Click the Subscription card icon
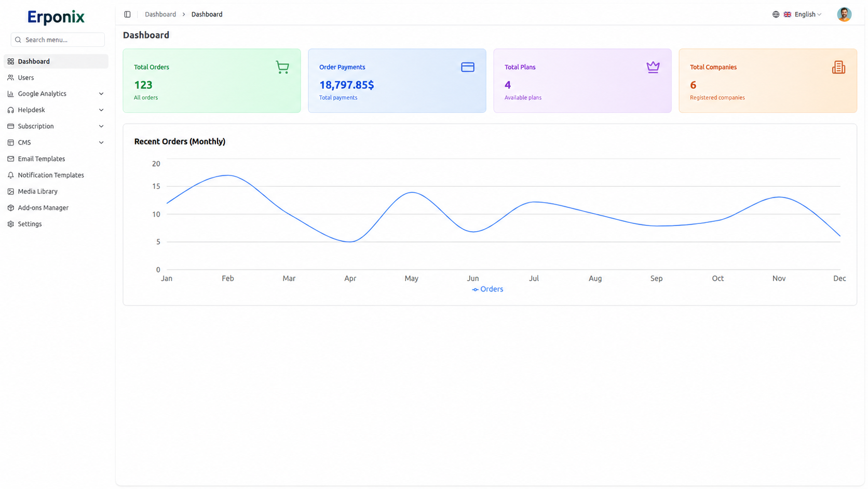The image size is (868, 489). 11,126
